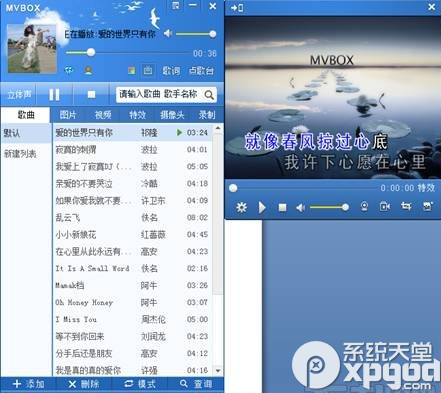Stop playback in the MVBOX main window
The height and width of the screenshot is (393, 441).
click(91, 95)
